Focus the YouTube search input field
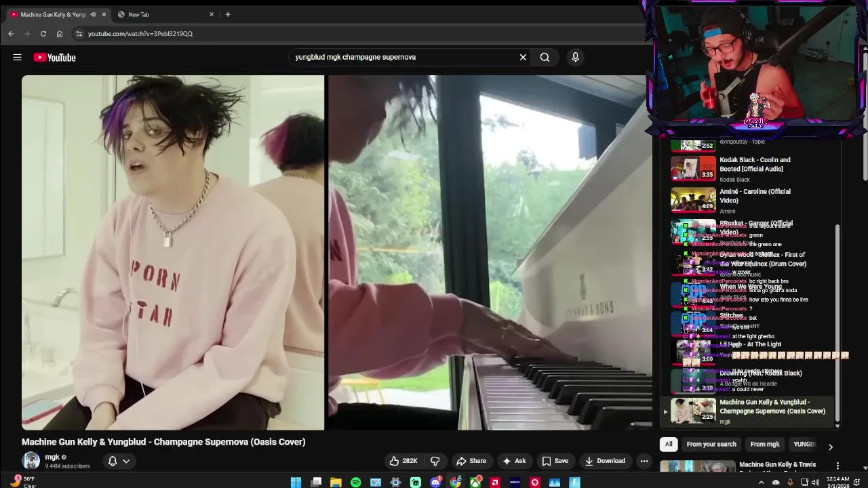868x488 pixels. [x=403, y=58]
